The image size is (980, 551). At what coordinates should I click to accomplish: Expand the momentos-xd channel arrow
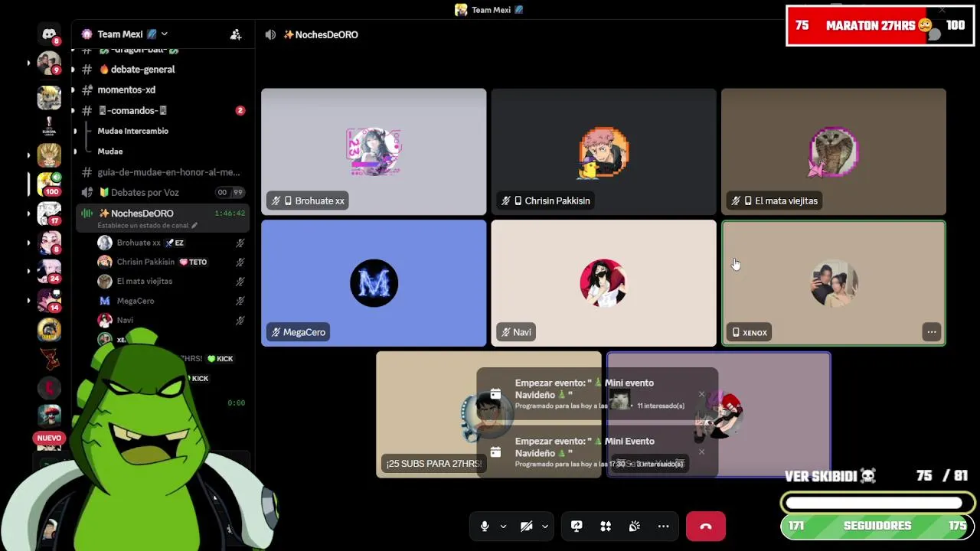tap(73, 90)
